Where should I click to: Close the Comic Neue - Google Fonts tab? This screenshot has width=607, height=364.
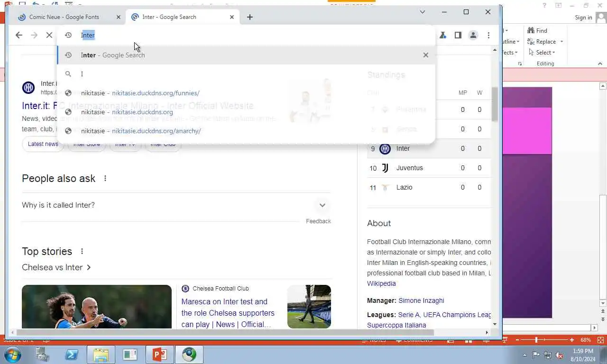pos(119,17)
